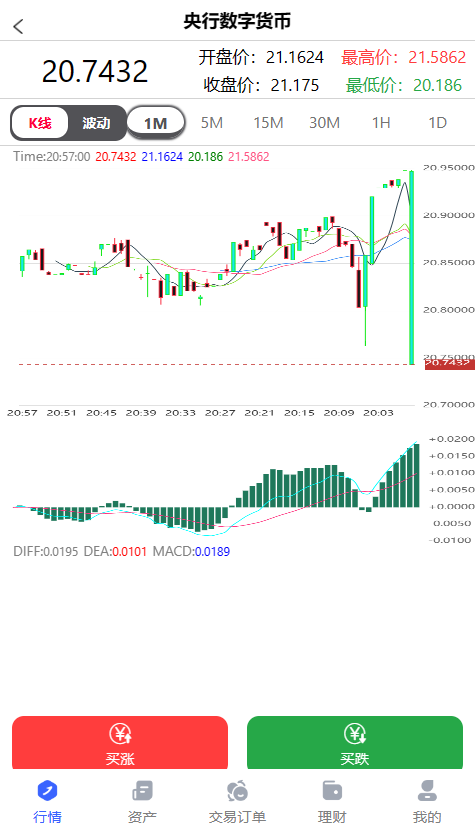
Task: Tap the yen-up icon on 买涨
Action: tap(120, 735)
